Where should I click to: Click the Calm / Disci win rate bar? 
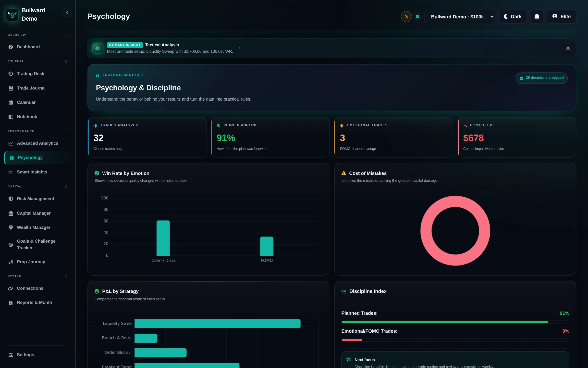click(163, 238)
